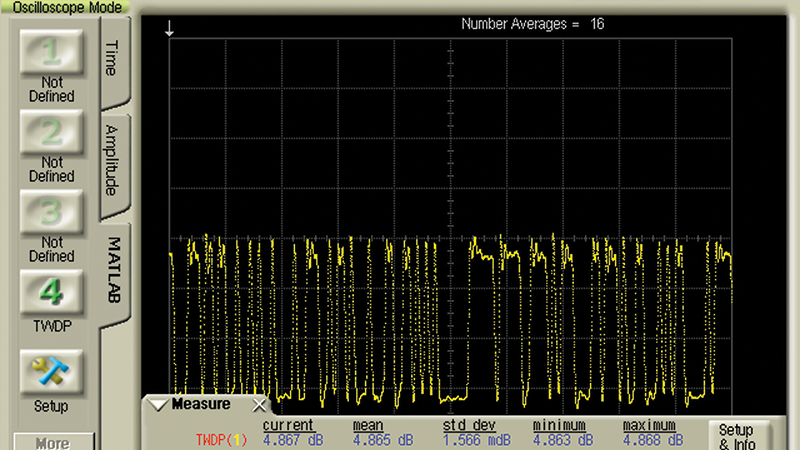Close the Measure results panel

(258, 405)
